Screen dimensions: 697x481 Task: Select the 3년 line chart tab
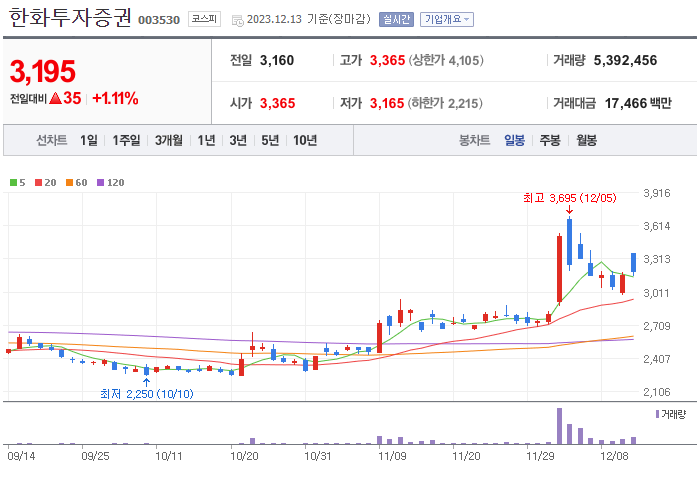coord(238,140)
